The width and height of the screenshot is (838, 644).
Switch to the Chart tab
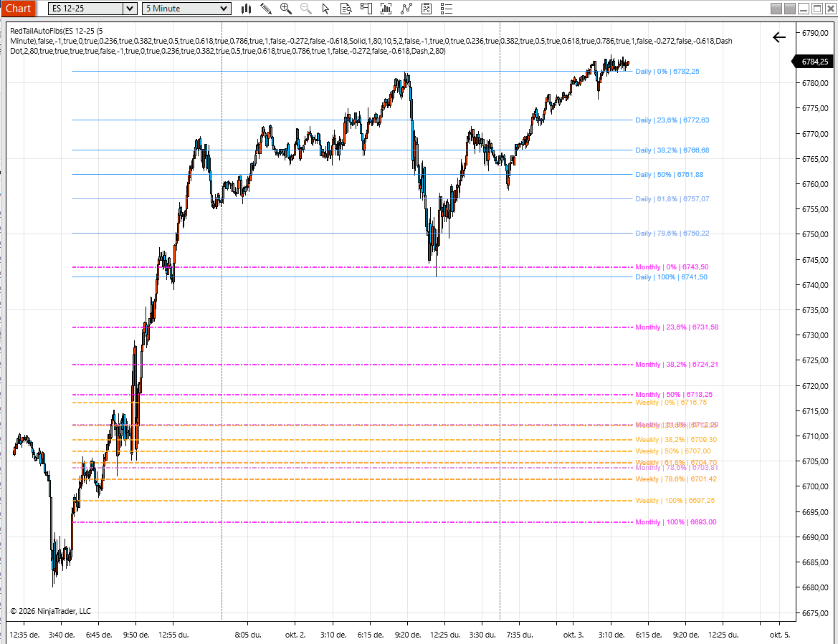(18, 9)
